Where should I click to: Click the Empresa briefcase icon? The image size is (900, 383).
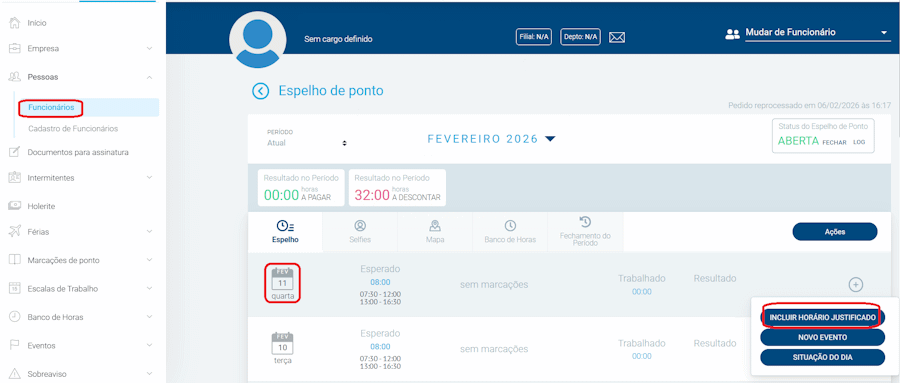15,49
